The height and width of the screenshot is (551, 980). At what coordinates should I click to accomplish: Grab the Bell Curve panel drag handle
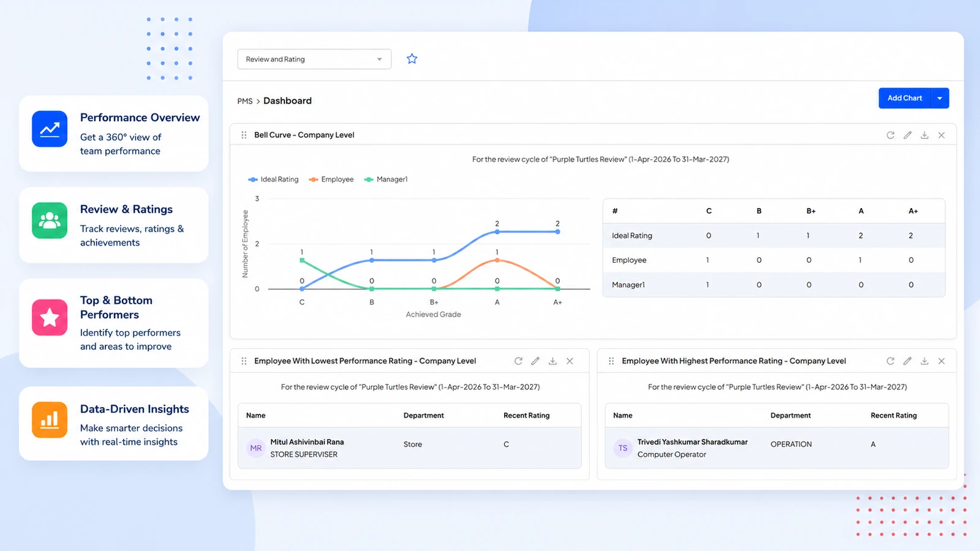tap(244, 135)
